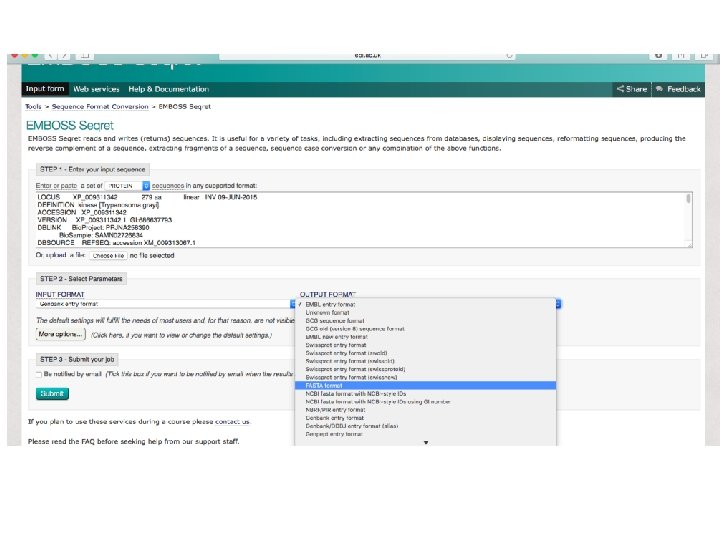Open the Feedback speech-bubble button
This screenshot has width=720, height=540.
click(678, 89)
